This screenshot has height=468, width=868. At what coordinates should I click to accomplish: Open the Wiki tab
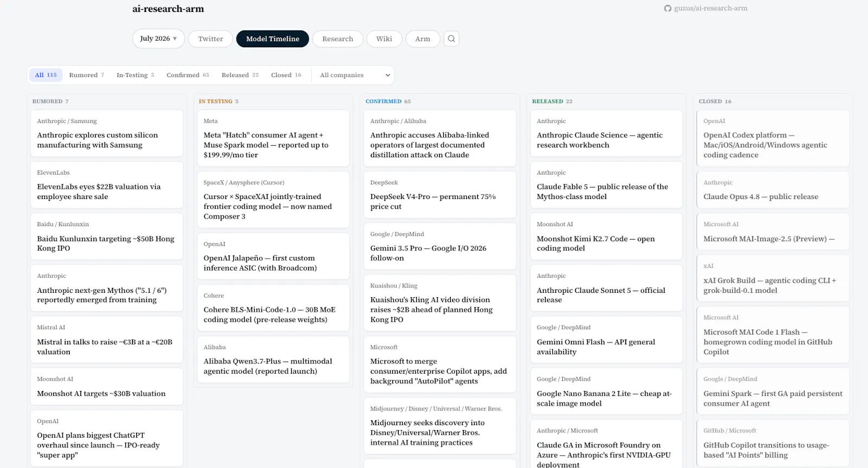tap(384, 39)
